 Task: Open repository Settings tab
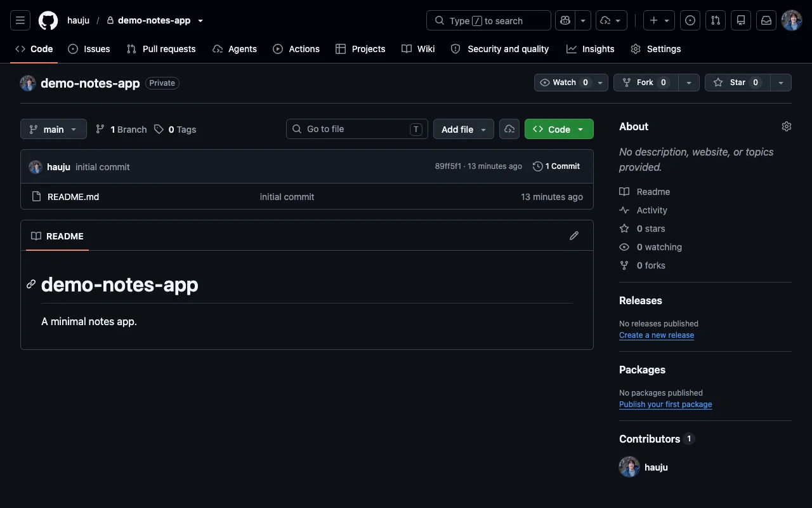(656, 49)
